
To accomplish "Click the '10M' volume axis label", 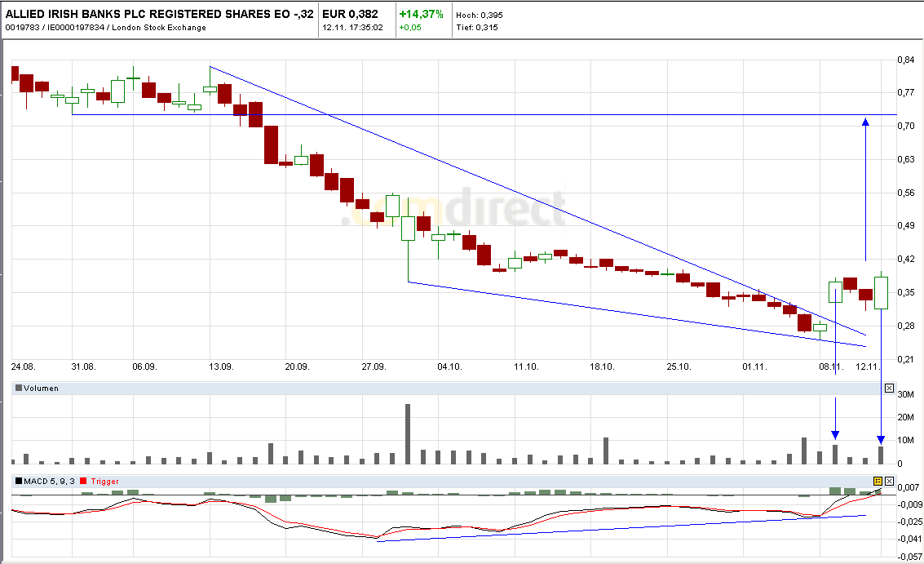I will [906, 440].
